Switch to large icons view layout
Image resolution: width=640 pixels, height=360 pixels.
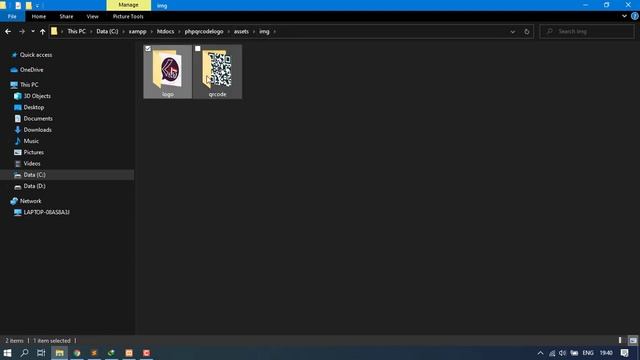tap(633, 340)
